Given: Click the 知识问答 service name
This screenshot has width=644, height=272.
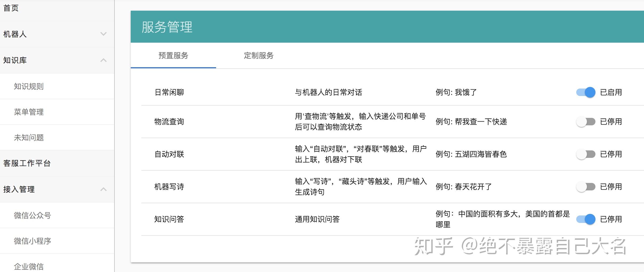Looking at the screenshot, I should [x=169, y=219].
